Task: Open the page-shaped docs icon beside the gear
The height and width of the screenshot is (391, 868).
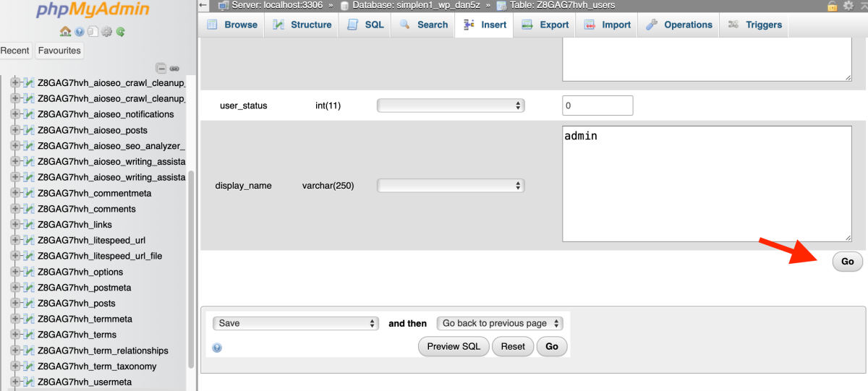Action: pyautogui.click(x=93, y=32)
